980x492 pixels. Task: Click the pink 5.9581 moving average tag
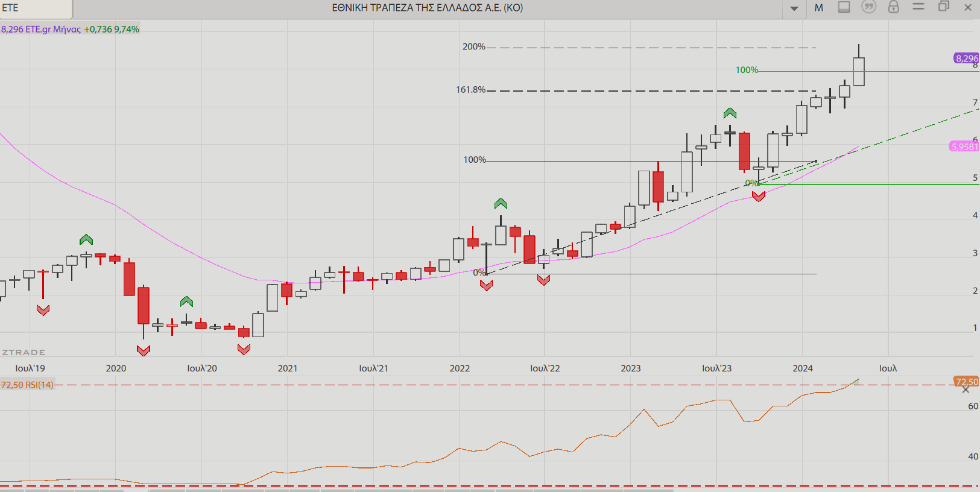point(964,147)
